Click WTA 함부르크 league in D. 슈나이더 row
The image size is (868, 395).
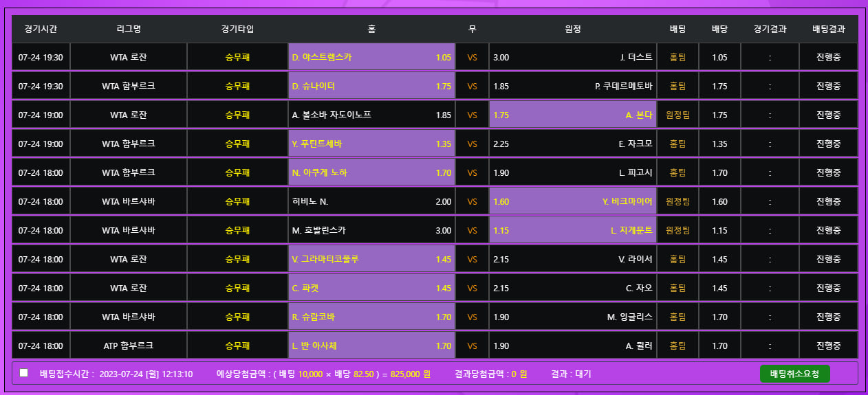[129, 87]
